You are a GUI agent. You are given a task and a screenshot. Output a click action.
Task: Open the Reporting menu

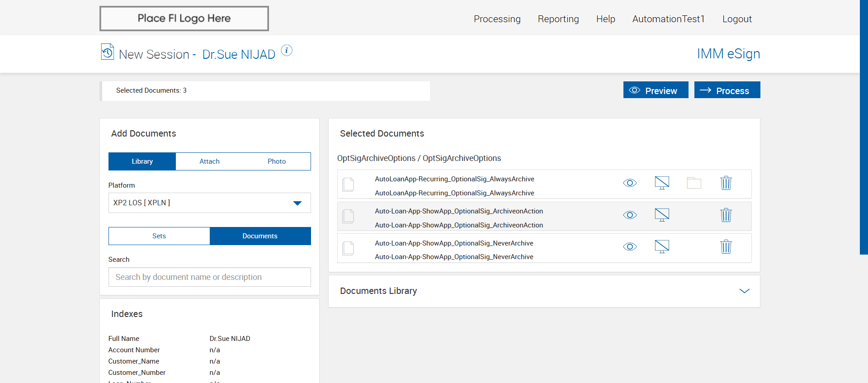click(558, 19)
